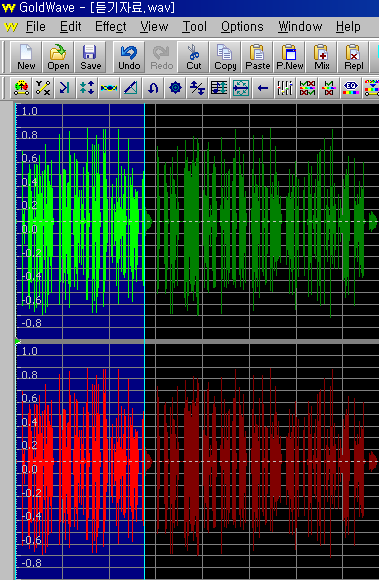Apply the Flanger effect (wavy band icon)

109,88
